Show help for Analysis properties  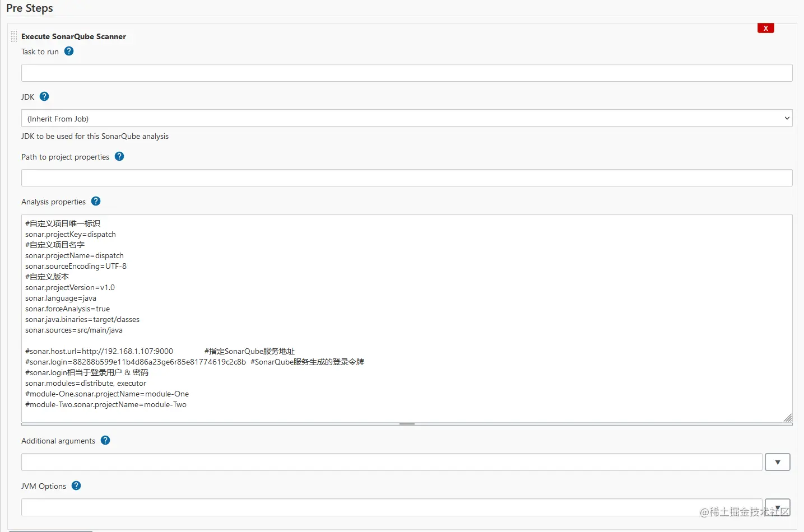click(x=96, y=201)
